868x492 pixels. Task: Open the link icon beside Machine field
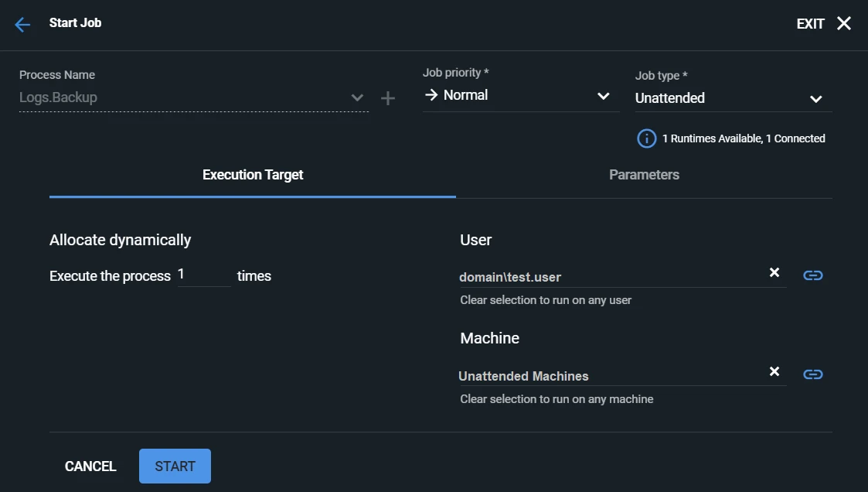point(812,374)
